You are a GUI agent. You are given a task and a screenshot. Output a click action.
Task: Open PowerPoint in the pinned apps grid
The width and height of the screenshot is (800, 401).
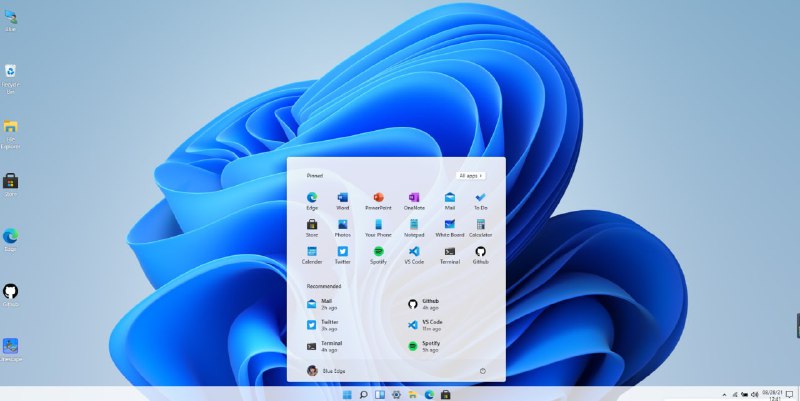(x=378, y=200)
